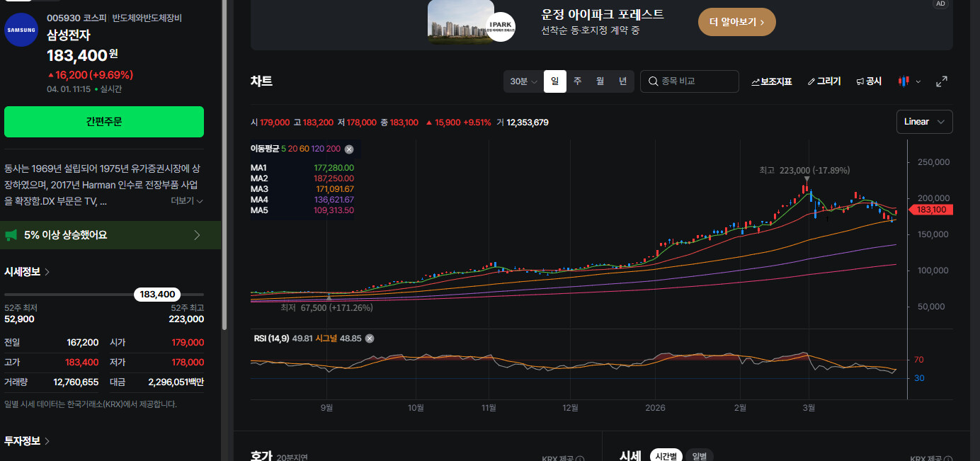
Task: Expand chart to fullscreen
Action: pyautogui.click(x=942, y=81)
